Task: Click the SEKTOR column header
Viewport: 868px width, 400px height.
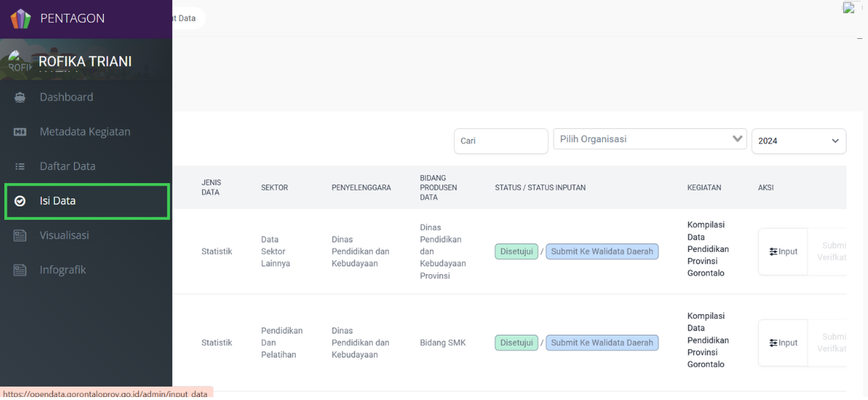Action: (x=275, y=188)
